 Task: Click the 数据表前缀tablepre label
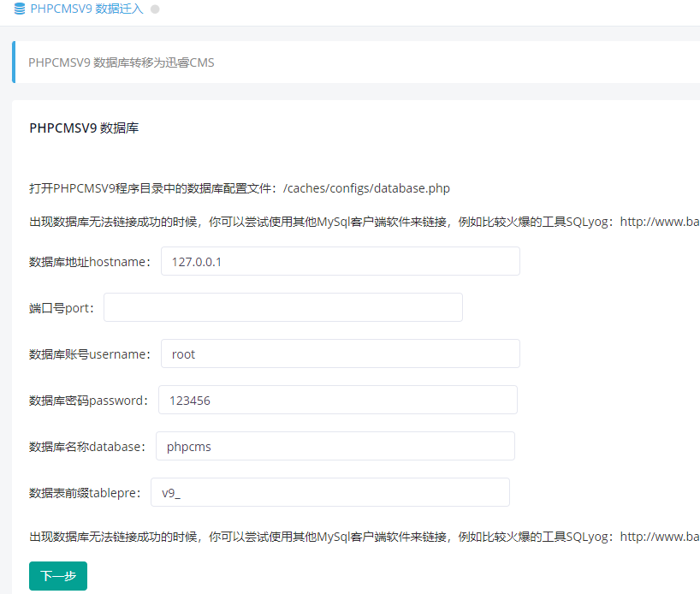(85, 493)
